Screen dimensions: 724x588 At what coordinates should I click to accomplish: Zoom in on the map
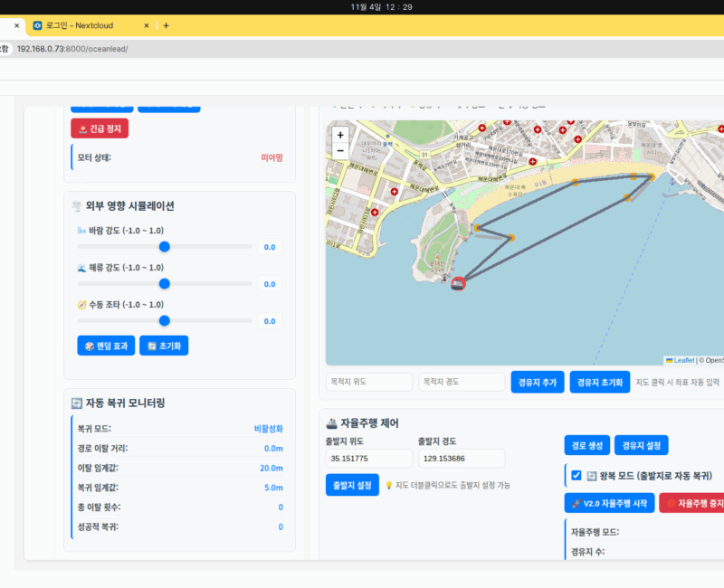[340, 135]
